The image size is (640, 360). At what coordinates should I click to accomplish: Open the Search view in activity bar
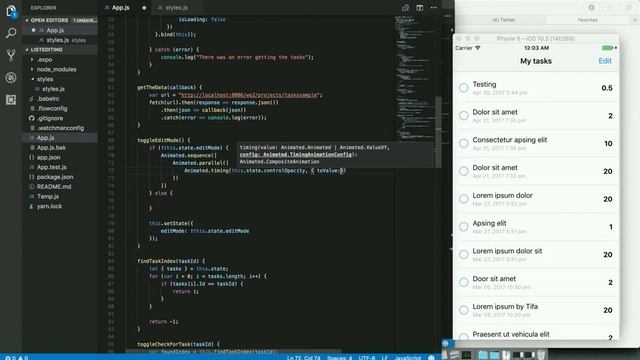tap(11, 33)
